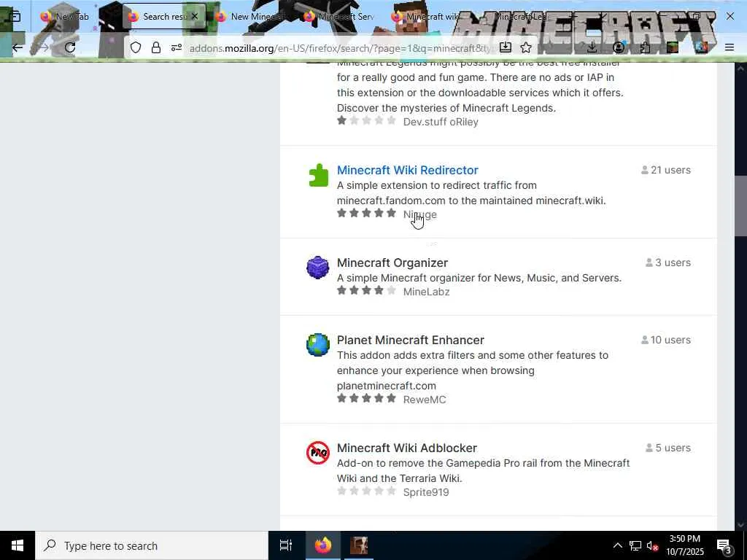
Task: Switch to the Minecraft Serv tab
Action: pyautogui.click(x=341, y=17)
